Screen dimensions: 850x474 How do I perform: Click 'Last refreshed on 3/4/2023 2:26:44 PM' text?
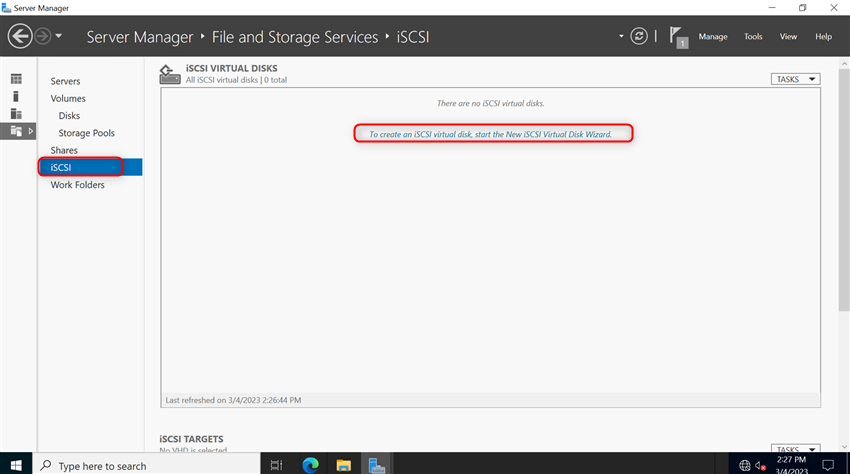click(233, 400)
